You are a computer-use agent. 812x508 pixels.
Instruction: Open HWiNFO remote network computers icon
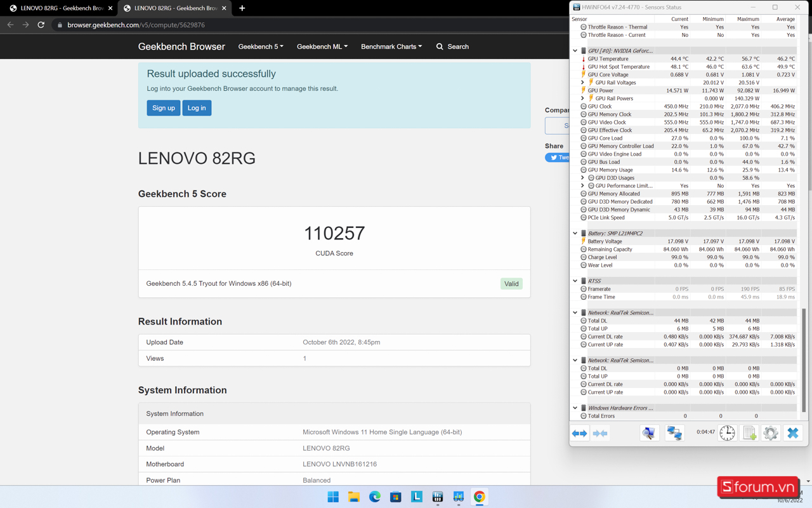(x=674, y=433)
